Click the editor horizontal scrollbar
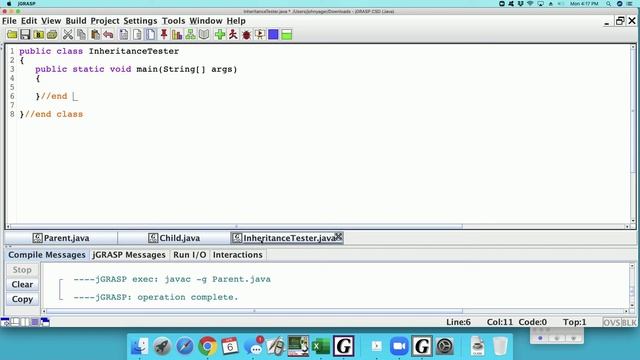Viewport: 640px width, 360px height. click(236, 226)
